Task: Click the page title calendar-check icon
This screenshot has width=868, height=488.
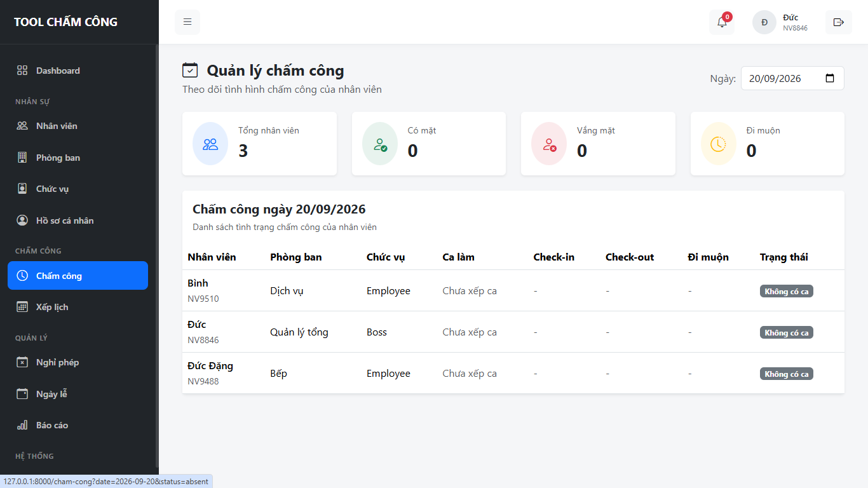Action: [x=190, y=70]
